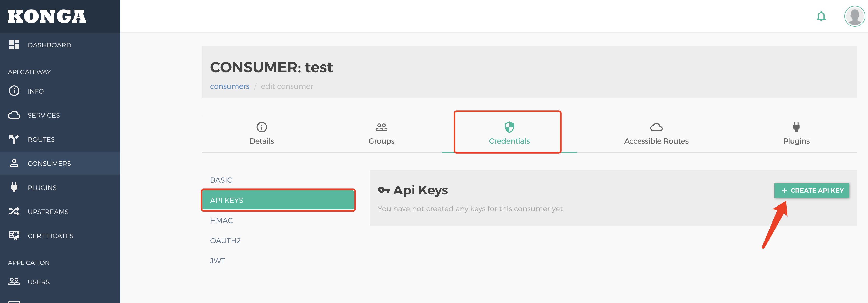Select the Routes sidebar icon
This screenshot has width=868, height=303.
point(14,139)
